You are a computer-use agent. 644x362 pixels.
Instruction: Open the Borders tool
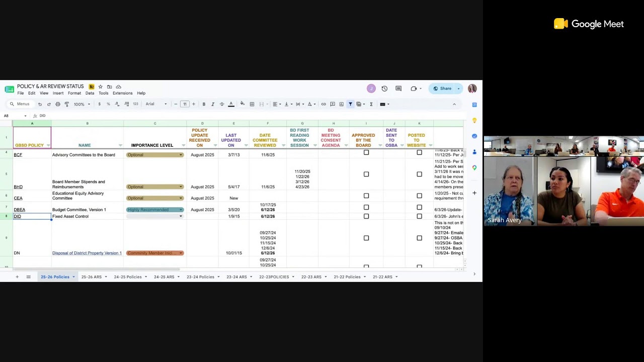click(252, 104)
